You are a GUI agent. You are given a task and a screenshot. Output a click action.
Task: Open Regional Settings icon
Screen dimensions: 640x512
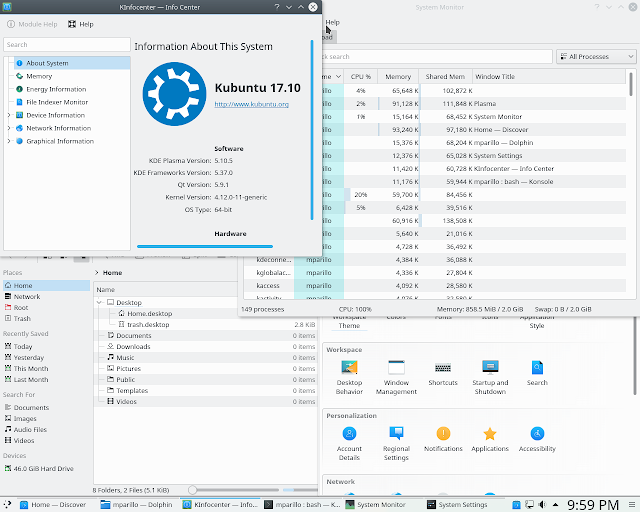(x=396, y=433)
